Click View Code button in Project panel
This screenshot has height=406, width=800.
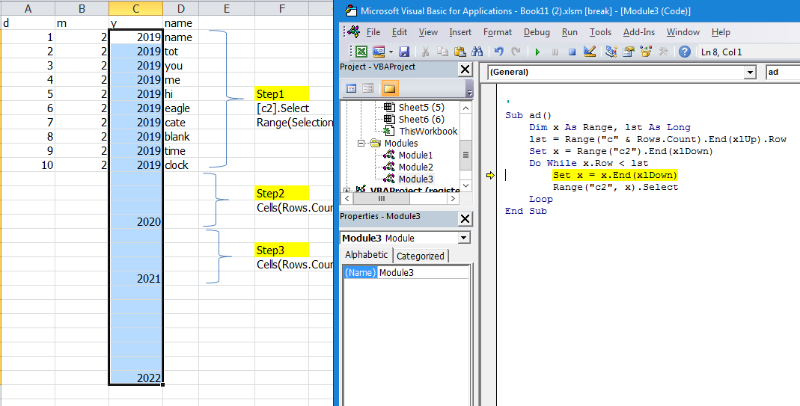[x=352, y=88]
